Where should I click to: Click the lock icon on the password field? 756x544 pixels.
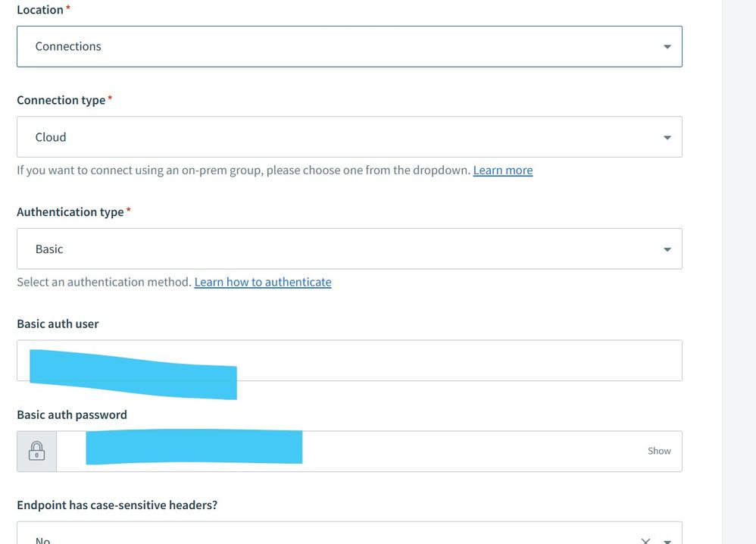click(36, 450)
